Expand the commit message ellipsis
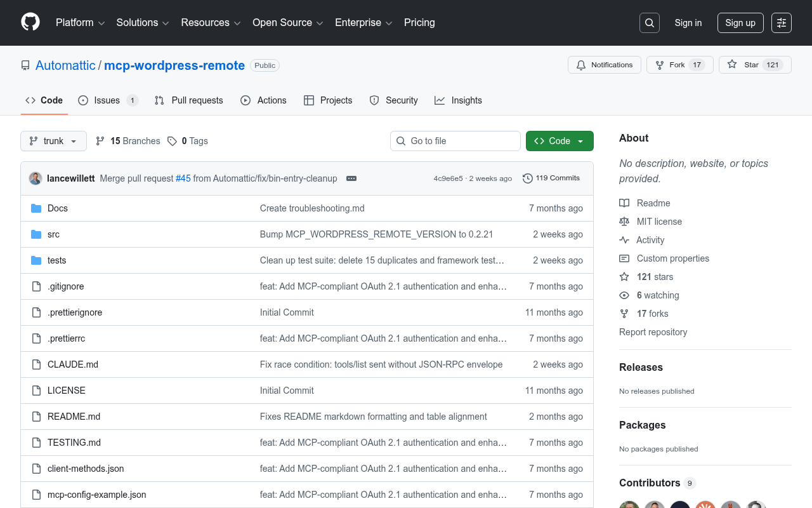Screen dimensions: 812x508 click(351, 178)
